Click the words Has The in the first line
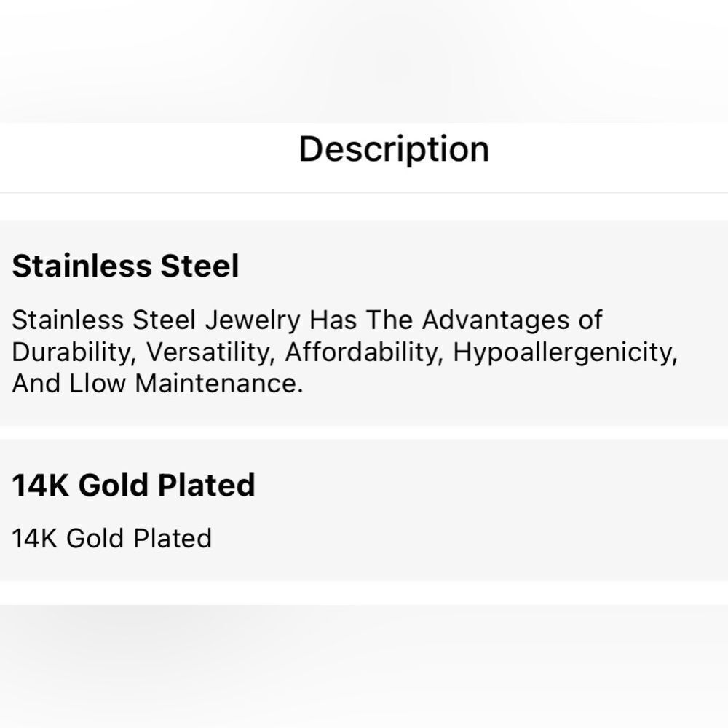Image resolution: width=728 pixels, height=728 pixels. pos(361,320)
